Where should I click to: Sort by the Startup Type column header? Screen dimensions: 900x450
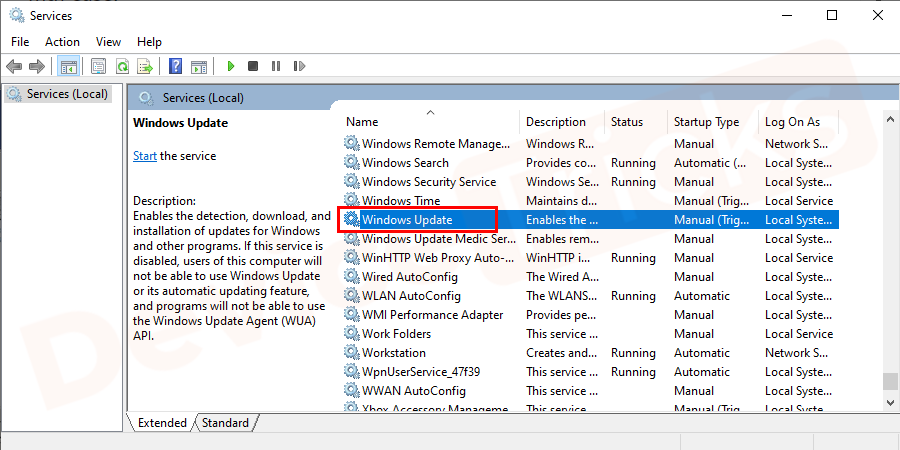point(707,122)
